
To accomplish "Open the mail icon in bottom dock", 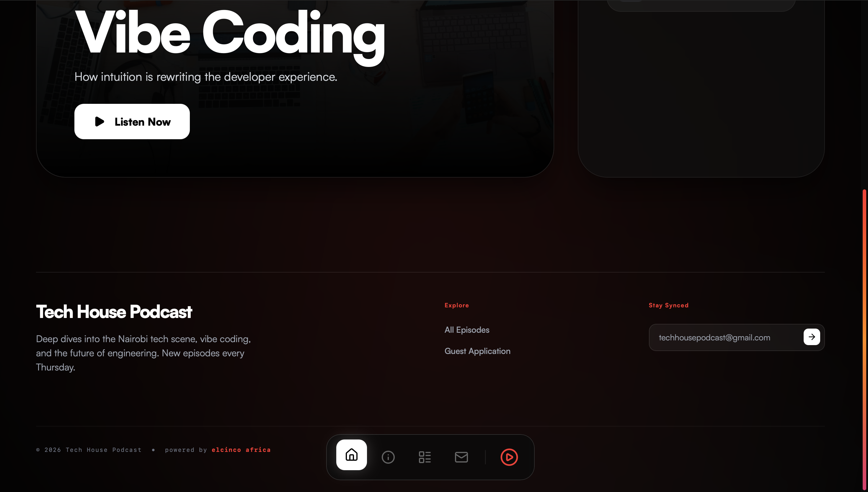I will (461, 457).
